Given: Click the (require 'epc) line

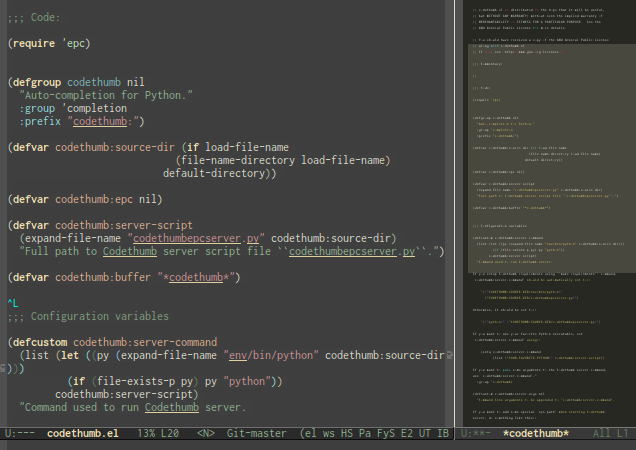Looking at the screenshot, I should pos(49,43).
